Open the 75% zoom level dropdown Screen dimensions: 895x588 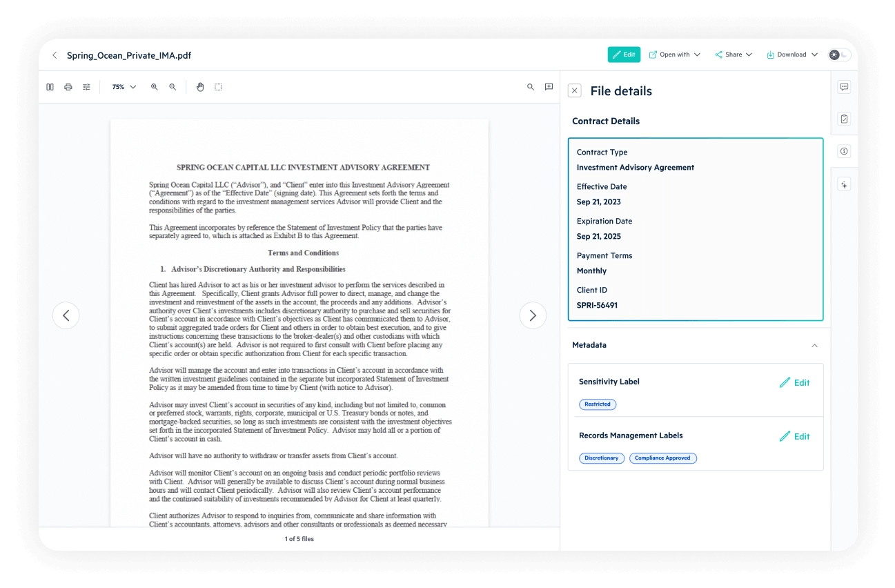pyautogui.click(x=123, y=87)
